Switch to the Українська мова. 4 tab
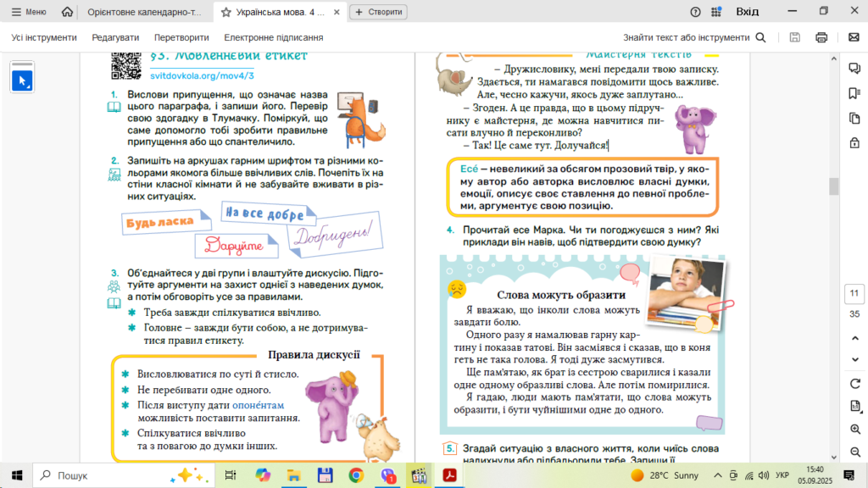This screenshot has width=868, height=488. pyautogui.click(x=280, y=12)
